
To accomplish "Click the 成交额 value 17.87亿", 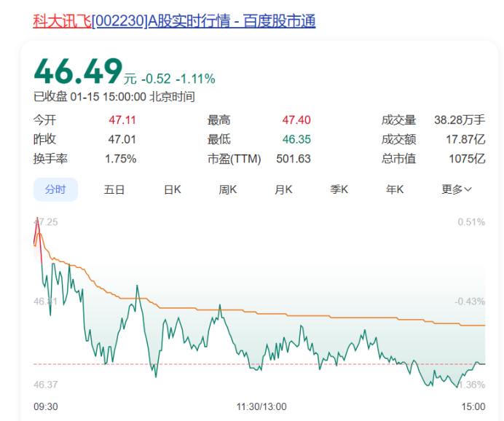I will pos(465,139).
